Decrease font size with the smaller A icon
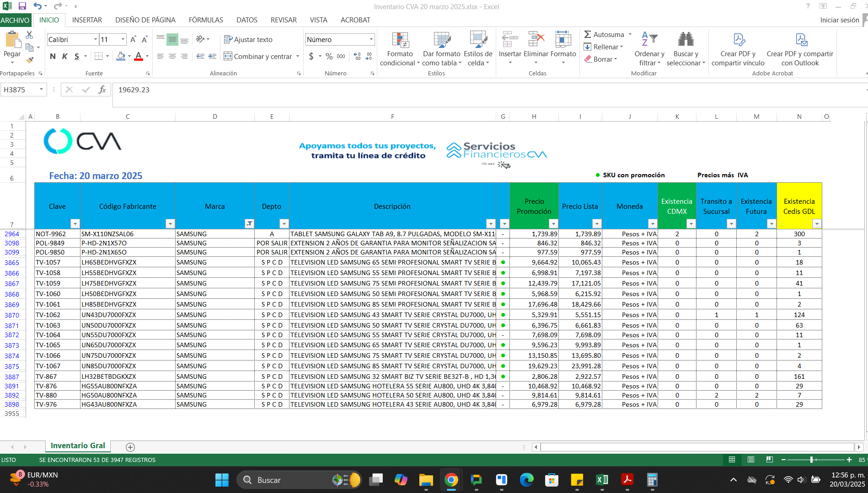Viewport: 868px width, 493px height. tap(145, 40)
